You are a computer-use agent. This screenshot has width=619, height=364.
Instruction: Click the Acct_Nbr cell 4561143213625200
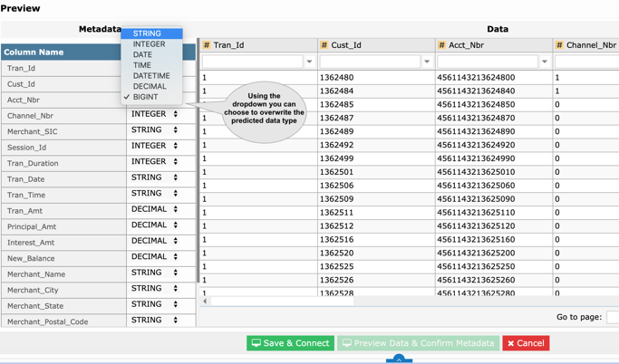pos(494,254)
